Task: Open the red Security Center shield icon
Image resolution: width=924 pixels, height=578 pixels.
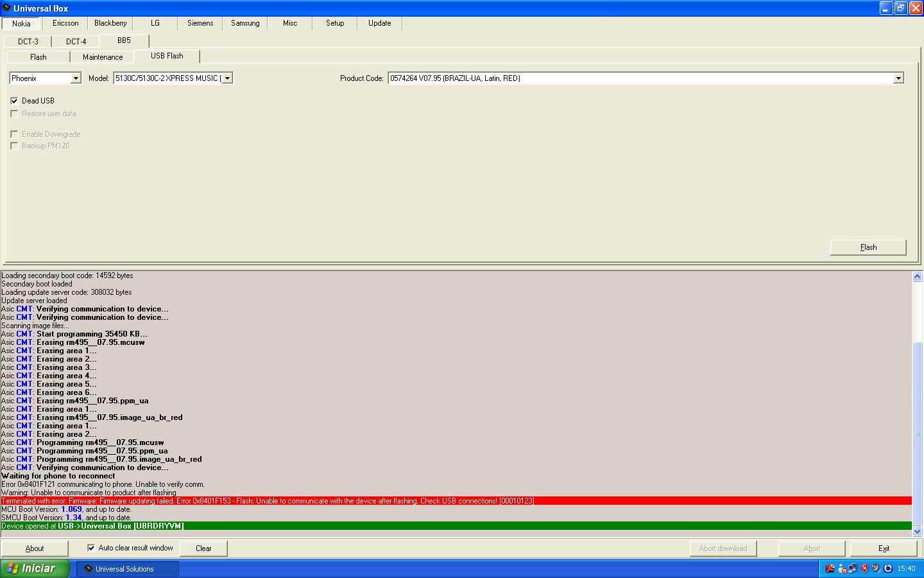Action: pyautogui.click(x=864, y=568)
